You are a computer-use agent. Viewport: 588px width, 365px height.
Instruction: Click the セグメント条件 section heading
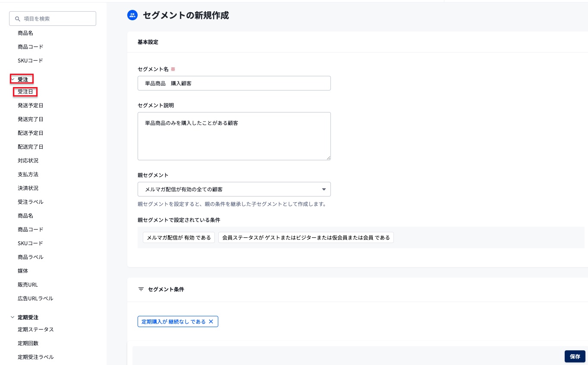(166, 290)
